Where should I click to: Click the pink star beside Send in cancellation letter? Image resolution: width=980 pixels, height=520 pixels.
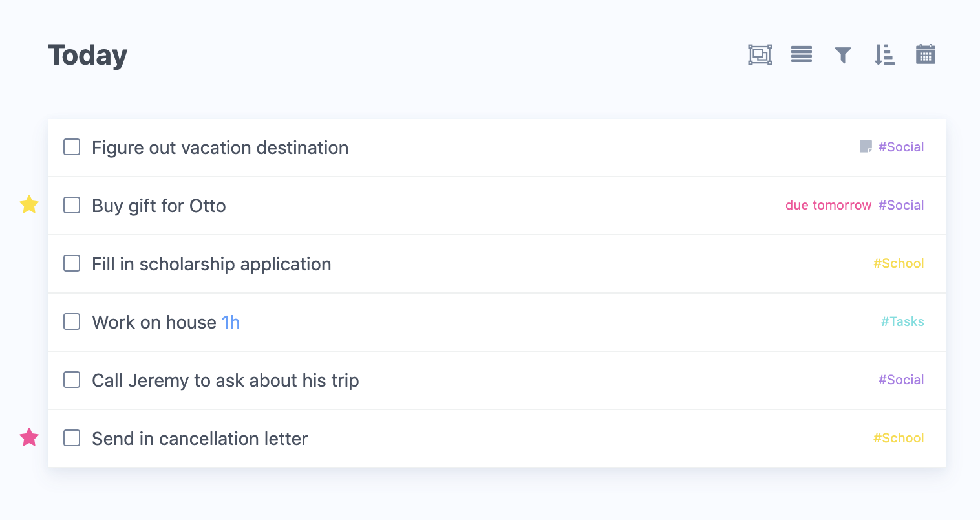point(29,437)
